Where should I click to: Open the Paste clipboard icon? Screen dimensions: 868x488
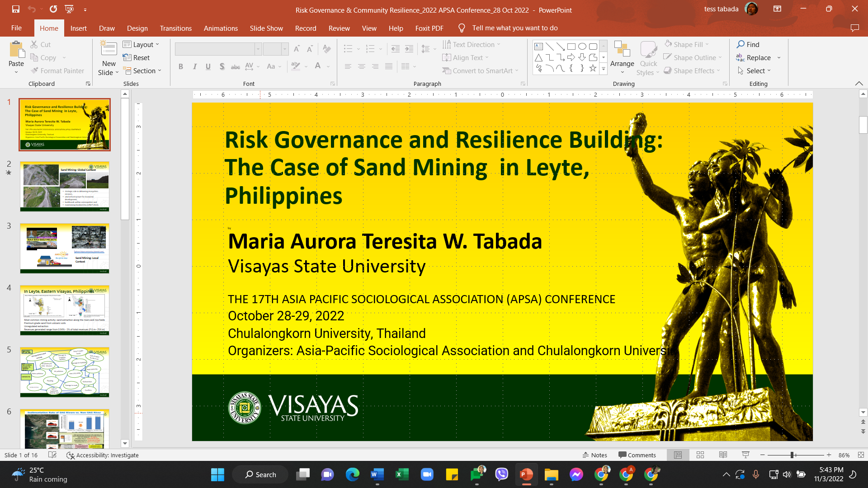point(16,51)
